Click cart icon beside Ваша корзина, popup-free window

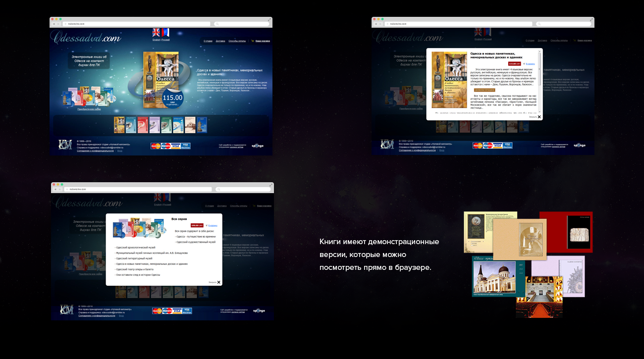253,41
